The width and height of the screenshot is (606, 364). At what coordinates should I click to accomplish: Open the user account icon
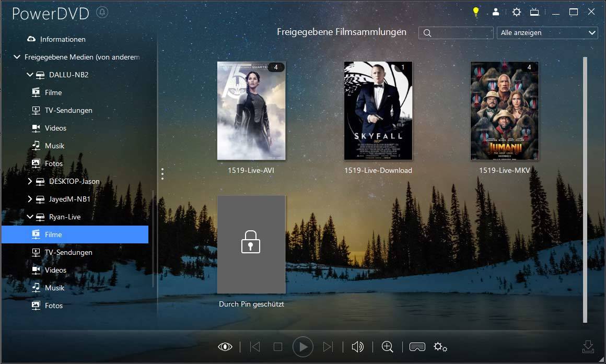tap(495, 12)
